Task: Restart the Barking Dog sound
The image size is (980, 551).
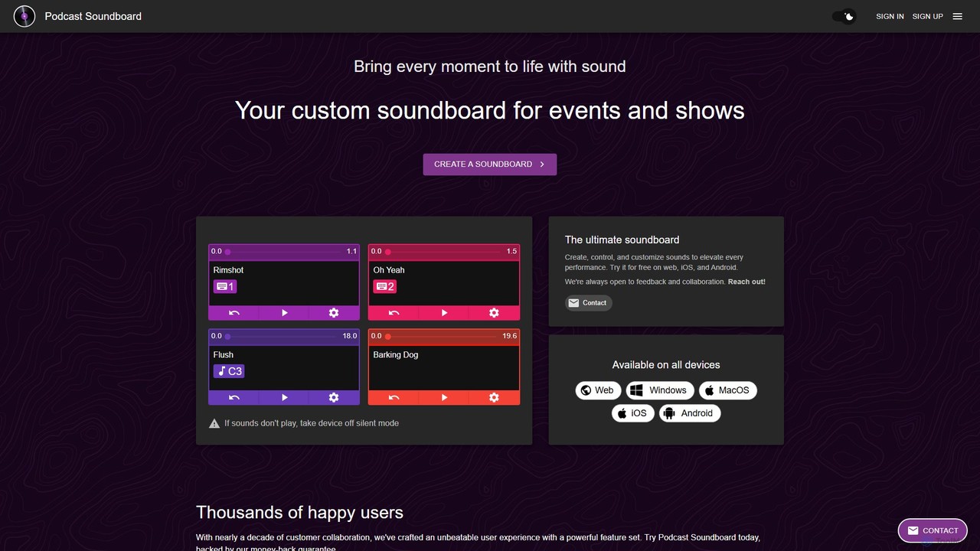Action: tap(394, 398)
